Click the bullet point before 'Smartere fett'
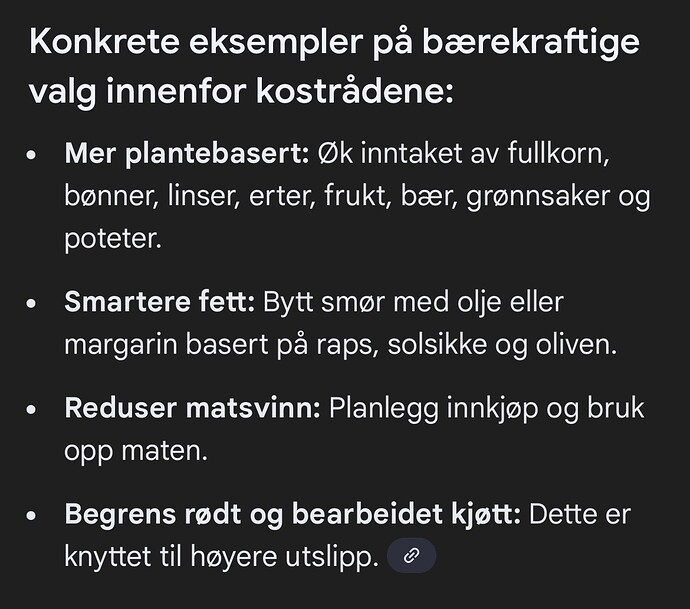This screenshot has height=609, width=690. pos(33,302)
